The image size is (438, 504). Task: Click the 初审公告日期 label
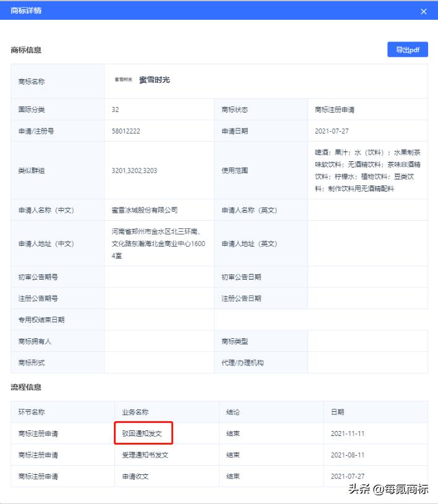(241, 277)
